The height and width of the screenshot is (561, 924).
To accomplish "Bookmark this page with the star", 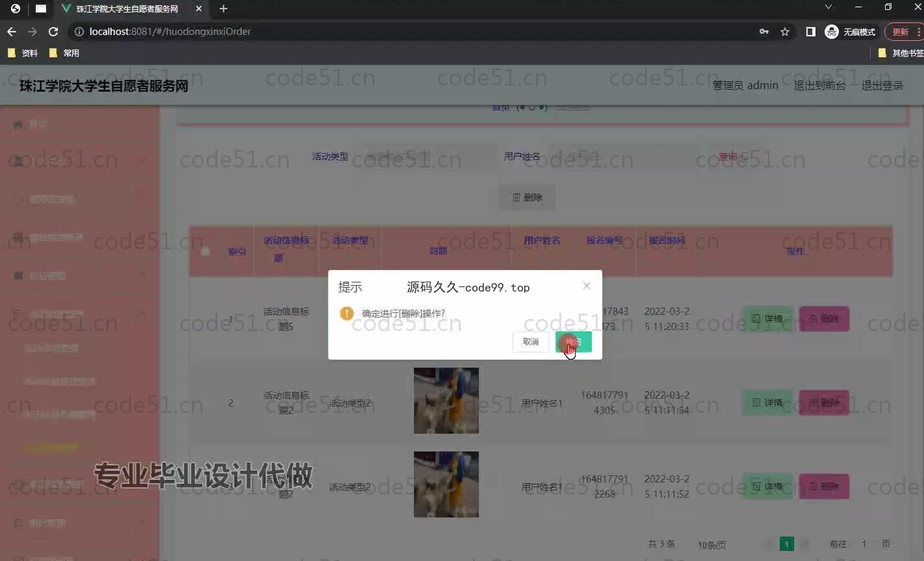I will pyautogui.click(x=785, y=31).
